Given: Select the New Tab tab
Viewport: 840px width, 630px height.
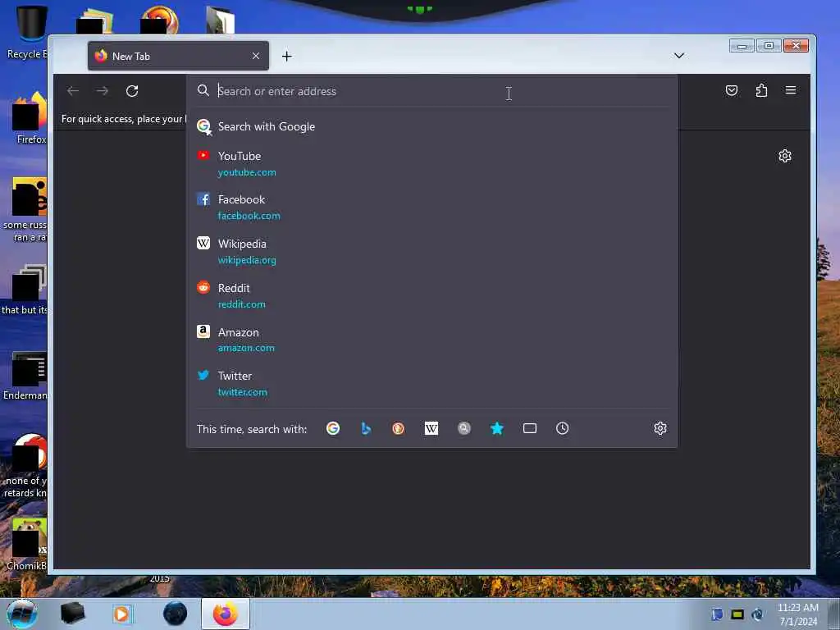Looking at the screenshot, I should (x=178, y=56).
